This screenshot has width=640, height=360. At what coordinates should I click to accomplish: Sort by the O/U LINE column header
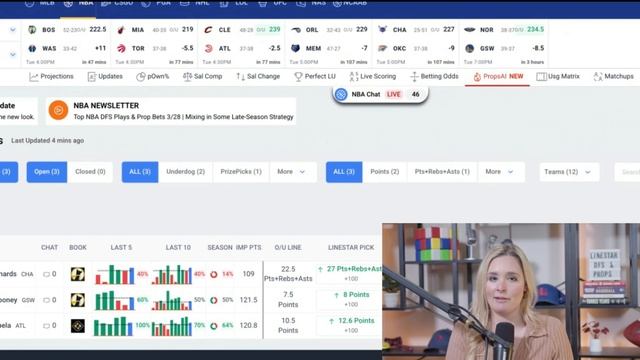288,247
